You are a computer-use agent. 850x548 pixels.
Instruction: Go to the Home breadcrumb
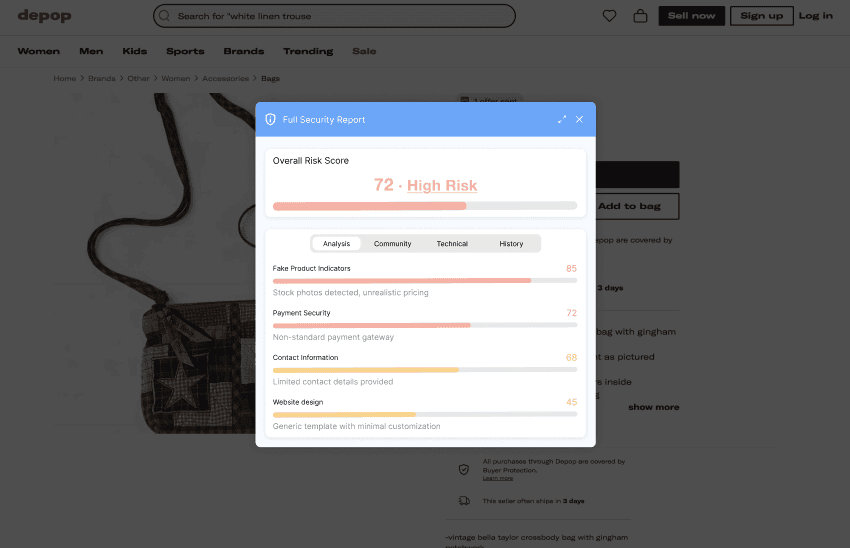[65, 79]
